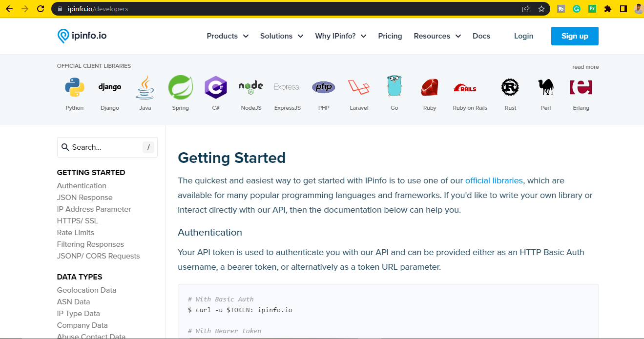
Task: Jump to Filtering Responses section
Action: (x=90, y=244)
